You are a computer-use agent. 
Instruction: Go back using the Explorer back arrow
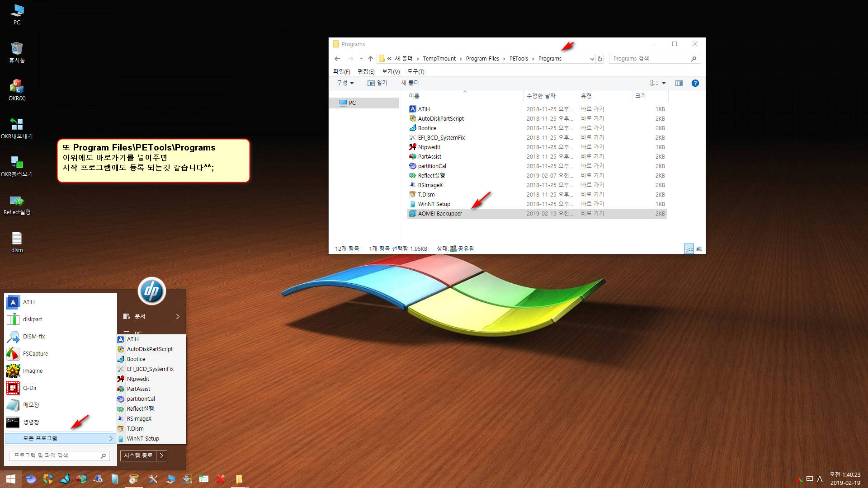coord(337,59)
